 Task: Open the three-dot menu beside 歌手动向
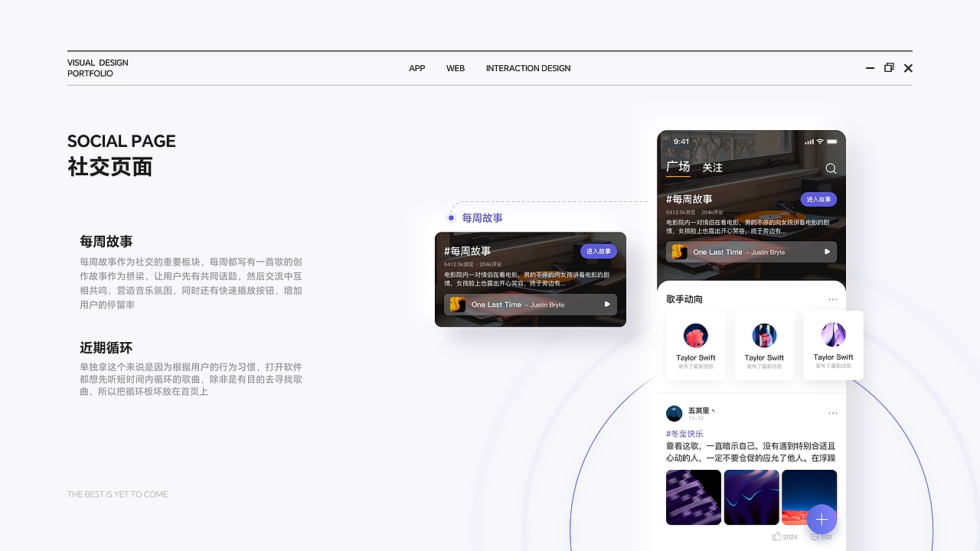[833, 299]
